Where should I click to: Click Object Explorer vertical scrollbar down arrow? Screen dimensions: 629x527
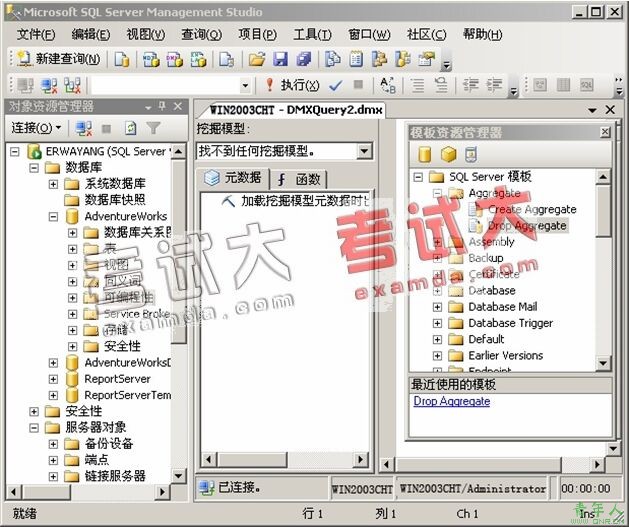(179, 476)
